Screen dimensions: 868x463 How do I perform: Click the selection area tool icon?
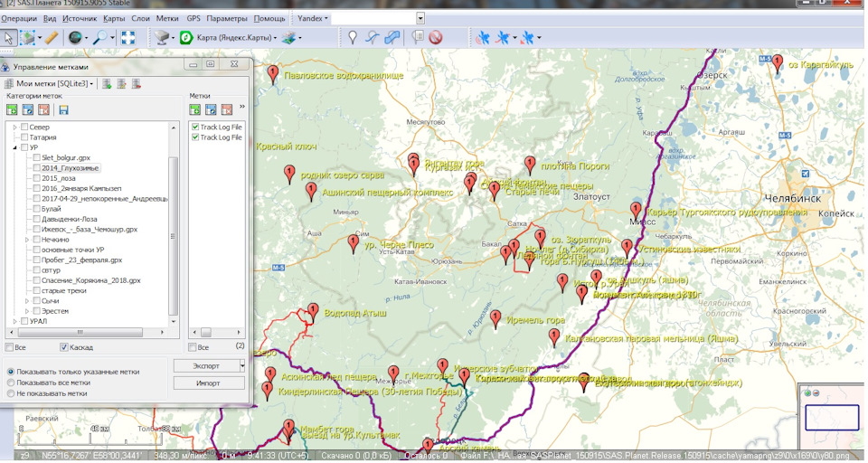point(26,38)
